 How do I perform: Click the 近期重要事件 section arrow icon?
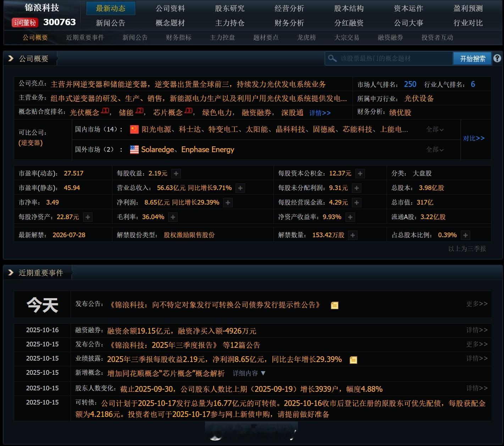coord(11,273)
